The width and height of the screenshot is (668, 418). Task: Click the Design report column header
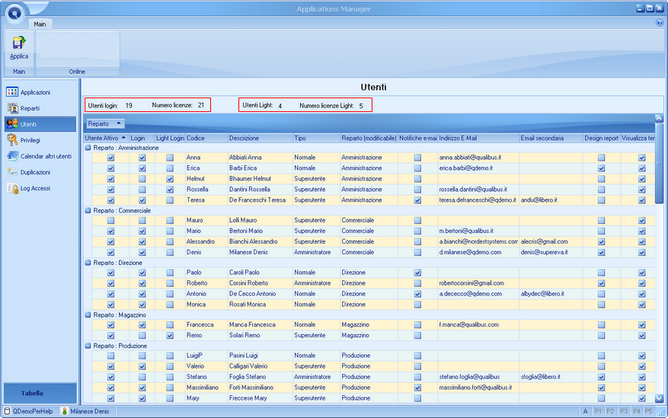(602, 138)
